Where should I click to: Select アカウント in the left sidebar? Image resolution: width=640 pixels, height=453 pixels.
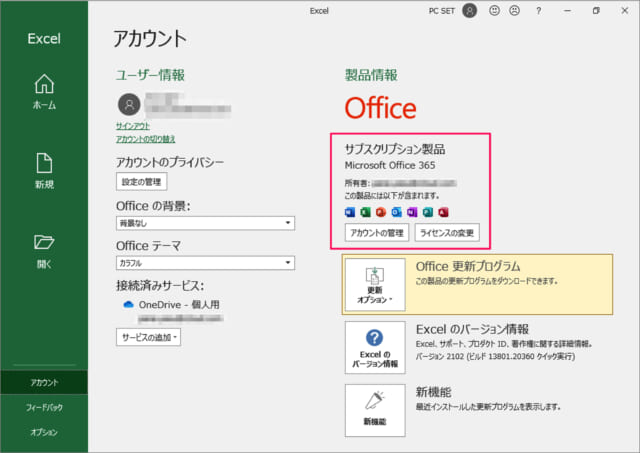pos(44,382)
